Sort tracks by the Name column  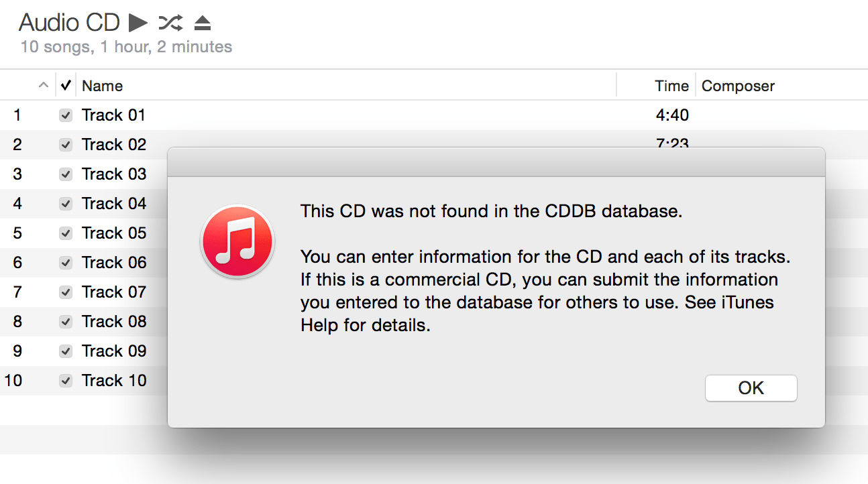click(x=102, y=85)
